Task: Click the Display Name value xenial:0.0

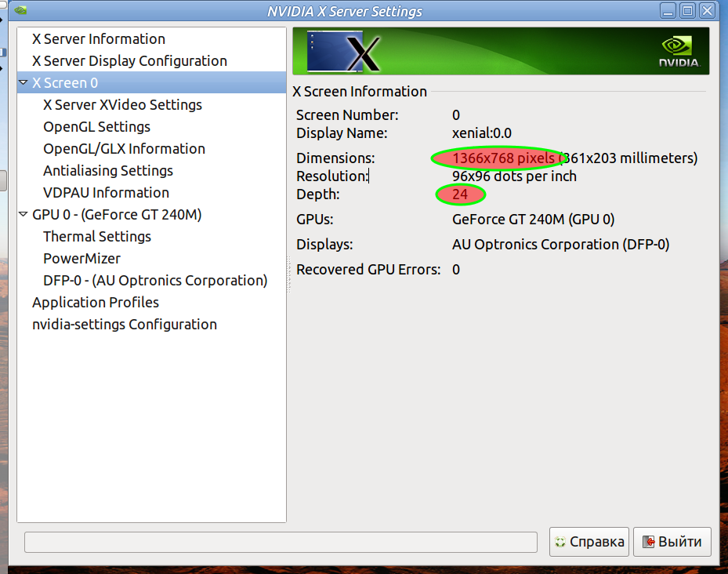Action: (x=481, y=133)
